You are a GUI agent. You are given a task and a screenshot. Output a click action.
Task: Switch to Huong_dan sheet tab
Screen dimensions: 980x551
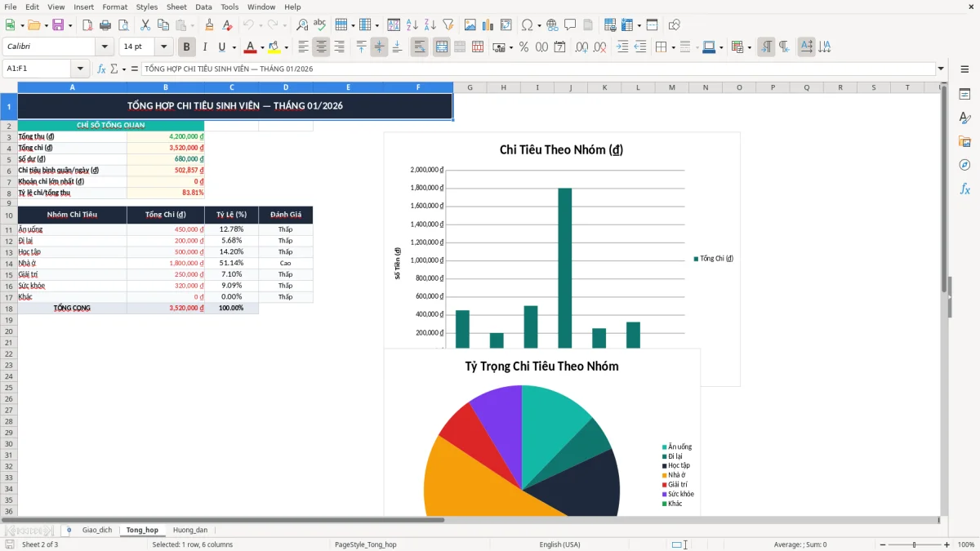click(189, 530)
